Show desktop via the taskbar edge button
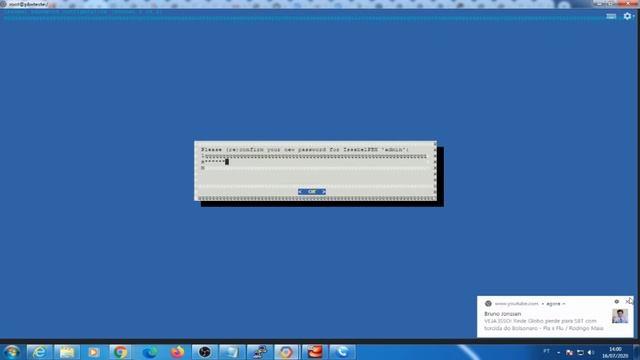This screenshot has width=640, height=360. [x=636, y=352]
